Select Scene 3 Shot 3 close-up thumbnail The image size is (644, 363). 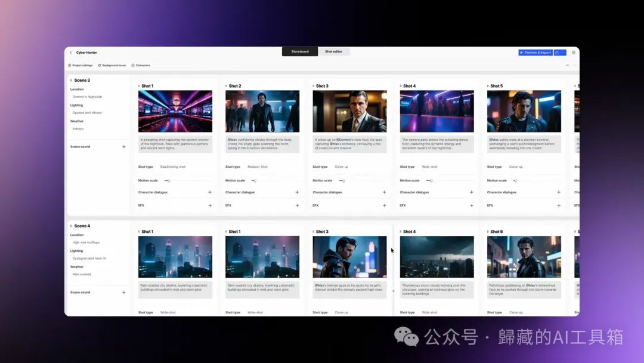pyautogui.click(x=349, y=112)
